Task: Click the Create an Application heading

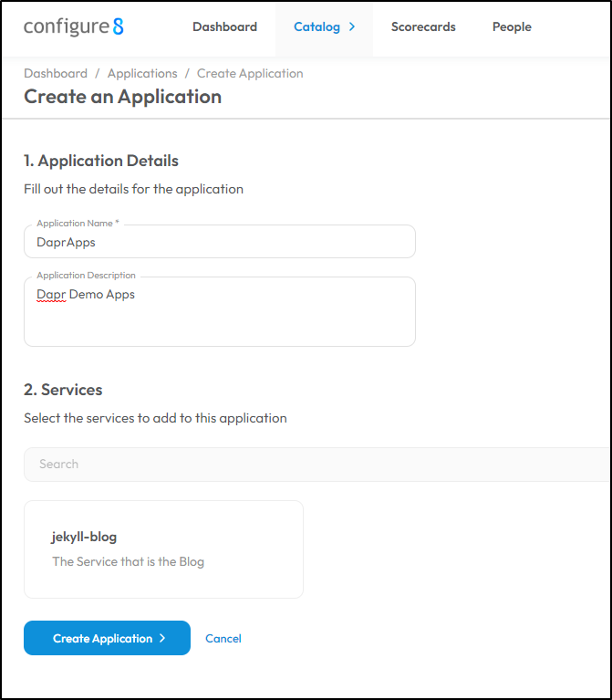Action: [x=122, y=97]
